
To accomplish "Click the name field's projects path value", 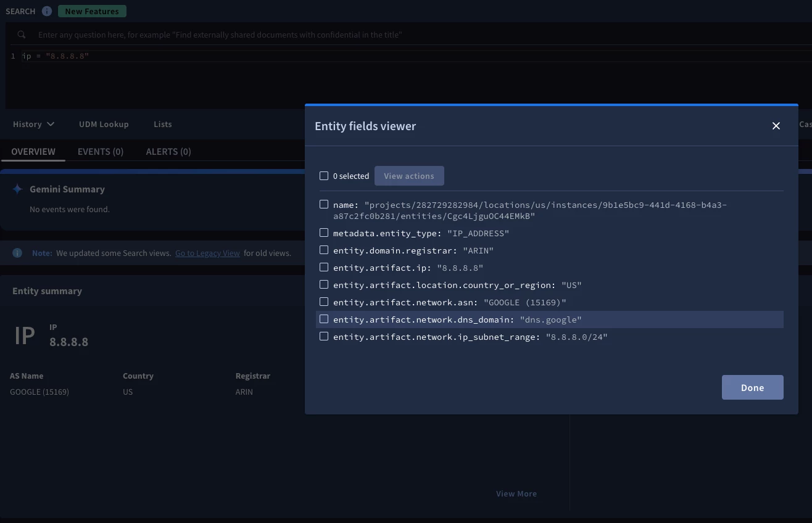I will [530, 210].
